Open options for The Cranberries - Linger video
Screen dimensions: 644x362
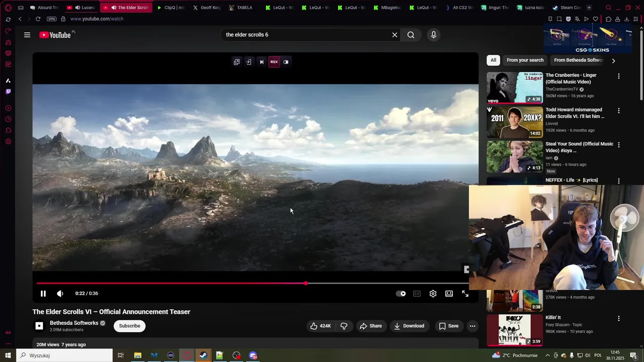click(619, 76)
